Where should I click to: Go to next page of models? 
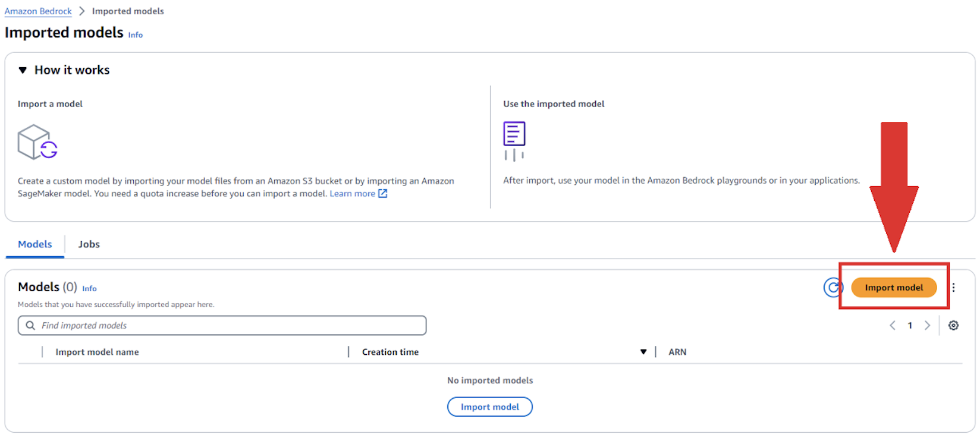pyautogui.click(x=927, y=326)
